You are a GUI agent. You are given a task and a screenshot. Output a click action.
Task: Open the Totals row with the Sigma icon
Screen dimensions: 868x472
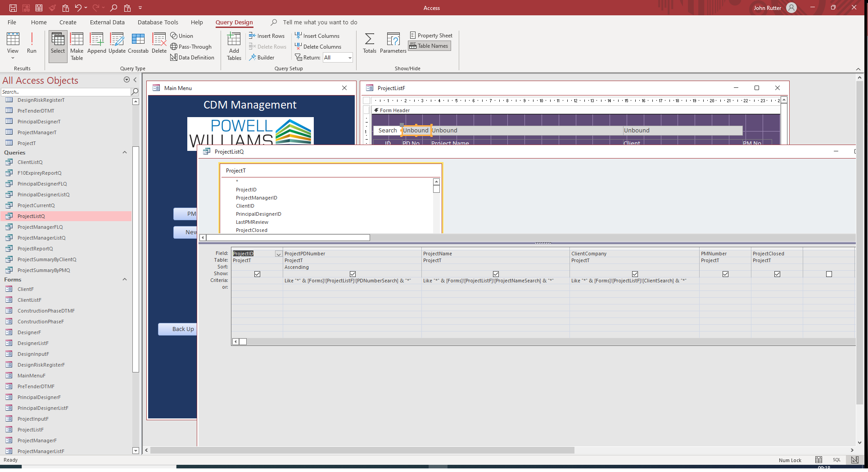click(369, 43)
